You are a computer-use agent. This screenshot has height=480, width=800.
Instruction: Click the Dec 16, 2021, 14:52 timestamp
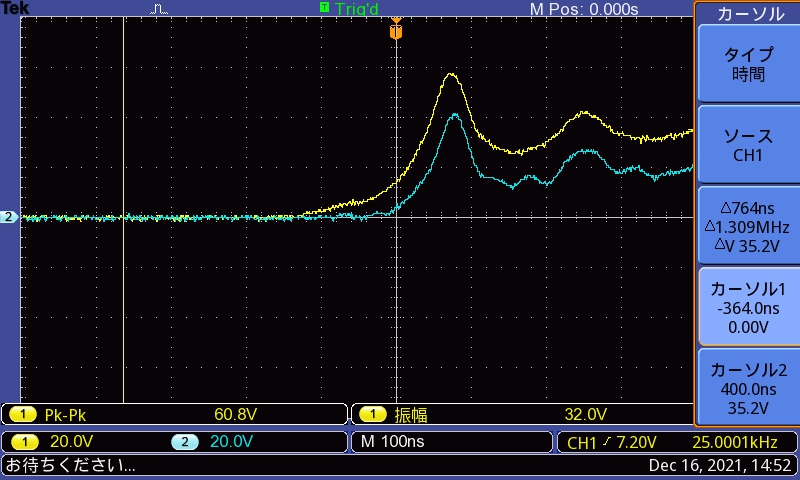coord(719,465)
